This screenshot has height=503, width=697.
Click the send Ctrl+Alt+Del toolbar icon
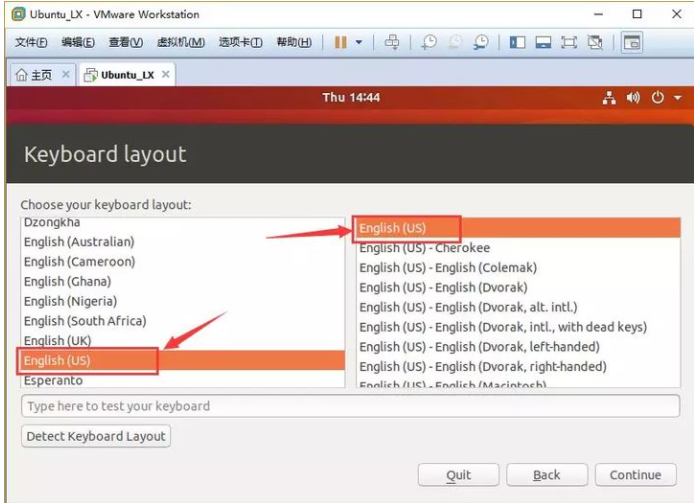tap(392, 42)
